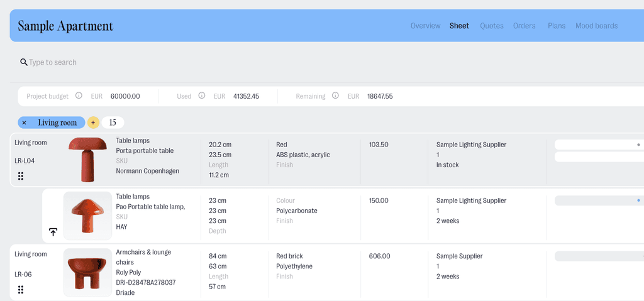
Task: Click the search magnifier icon
Action: [x=23, y=62]
